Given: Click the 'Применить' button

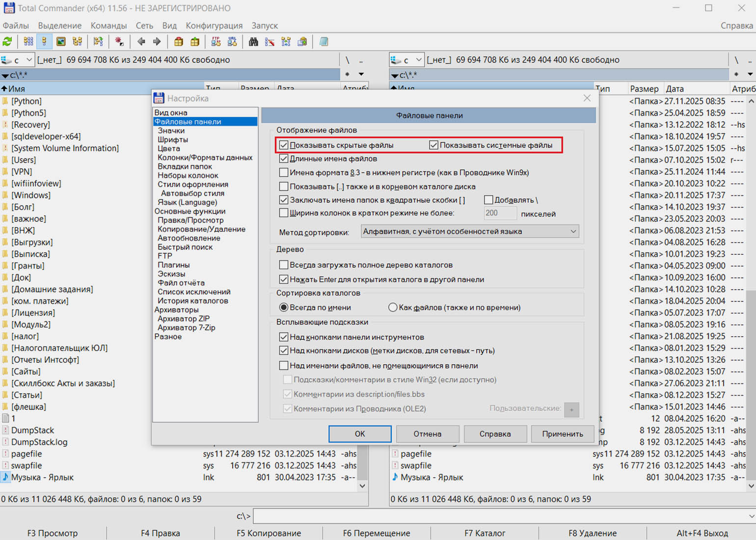Looking at the screenshot, I should (563, 434).
